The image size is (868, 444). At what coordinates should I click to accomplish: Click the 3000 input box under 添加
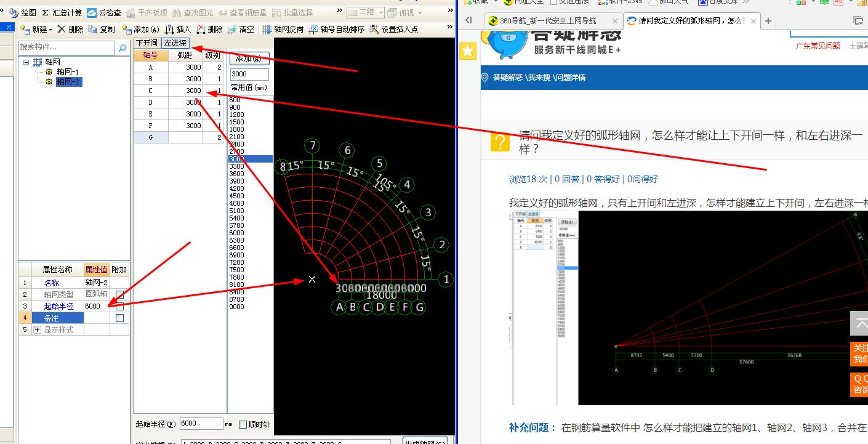[249, 75]
